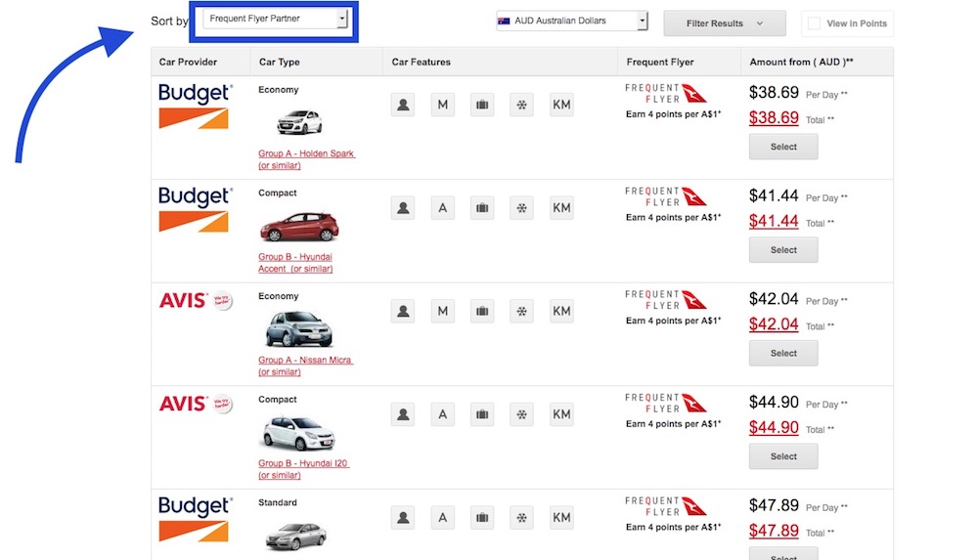Open the Sort by Frequent Flyer Partner dropdown
Image resolution: width=978 pixels, height=560 pixels.
275,19
